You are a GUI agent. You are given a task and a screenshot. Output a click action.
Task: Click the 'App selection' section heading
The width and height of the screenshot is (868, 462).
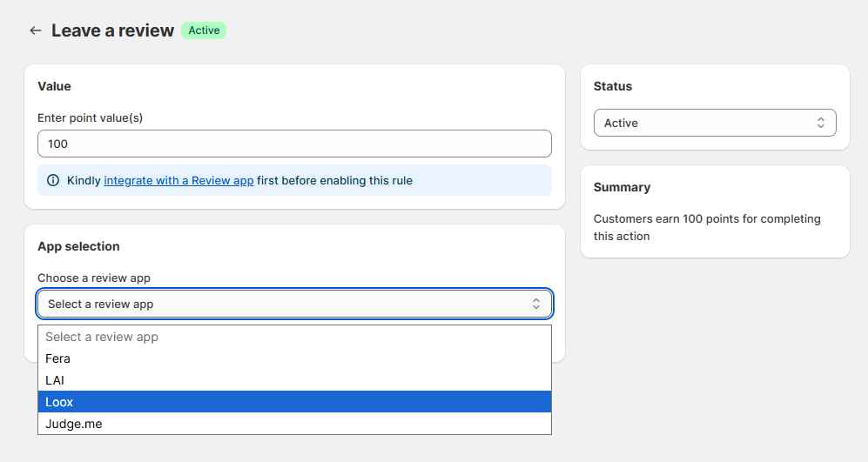[x=78, y=246]
